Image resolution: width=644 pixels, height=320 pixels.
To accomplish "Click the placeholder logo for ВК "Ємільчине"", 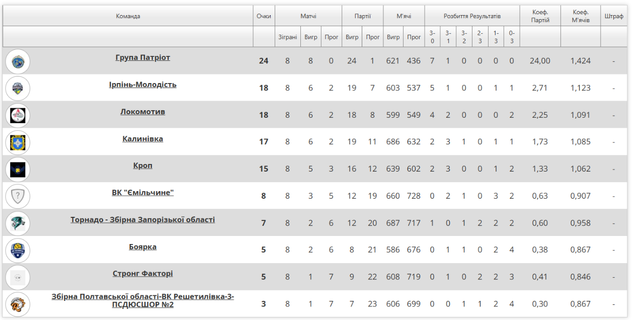I will click(x=18, y=196).
